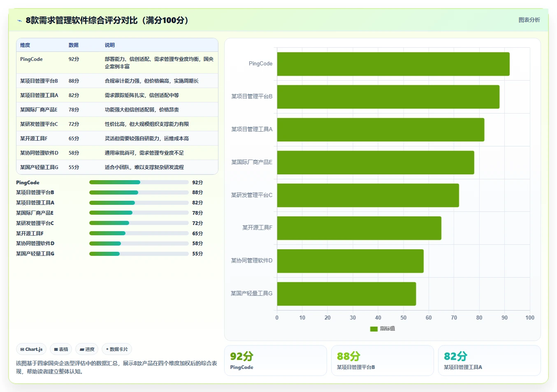Click the 某项目管理平台B progress bar showing 88分
The height and width of the screenshot is (392, 557).
tap(139, 193)
